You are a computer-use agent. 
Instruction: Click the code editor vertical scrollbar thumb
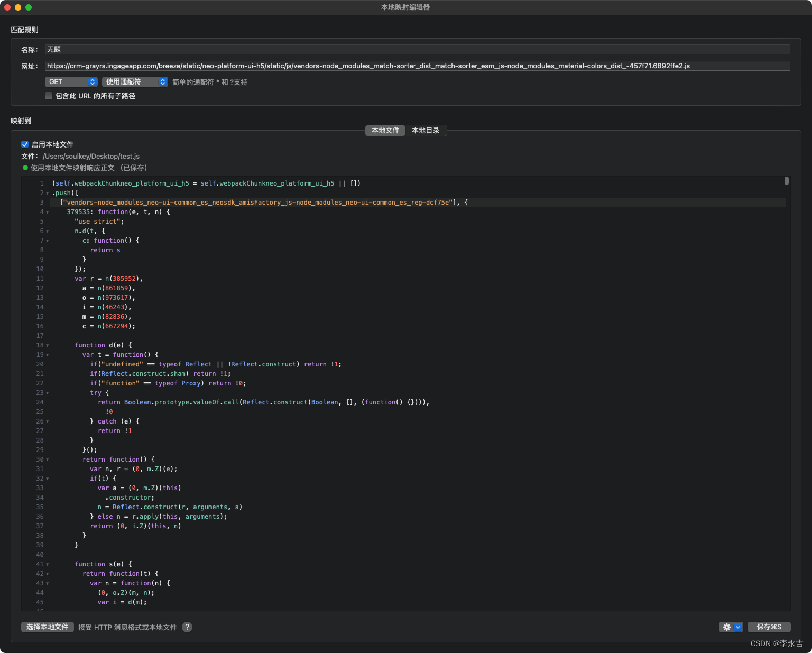787,181
